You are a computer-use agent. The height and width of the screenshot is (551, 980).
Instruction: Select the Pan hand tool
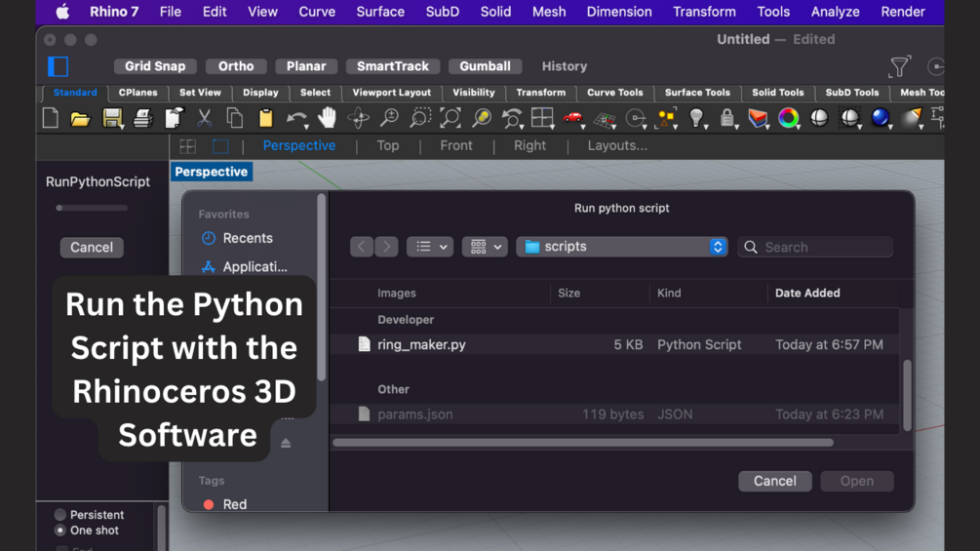pos(327,117)
